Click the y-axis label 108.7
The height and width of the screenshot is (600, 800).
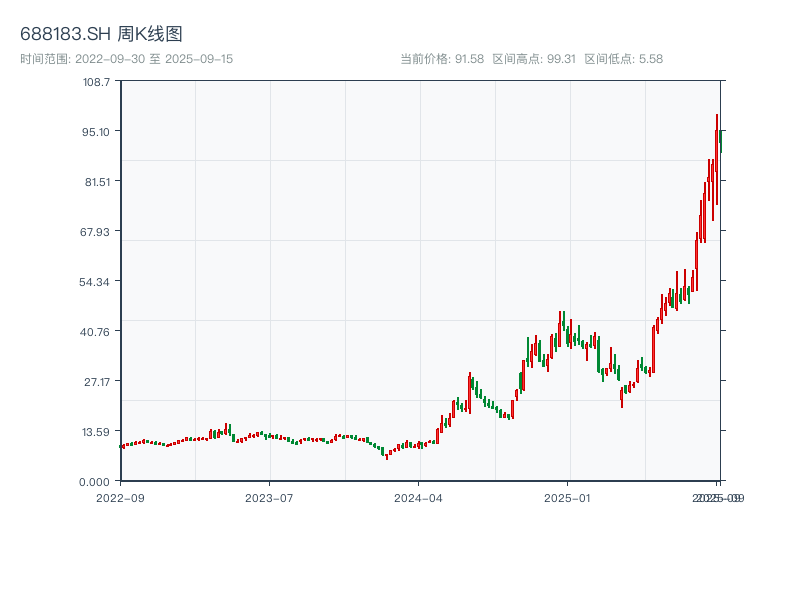pos(96,82)
